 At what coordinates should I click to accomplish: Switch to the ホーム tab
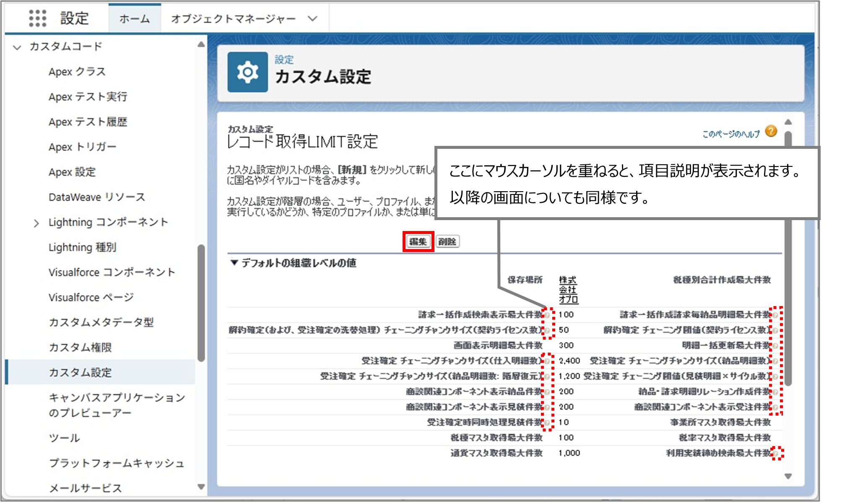133,18
